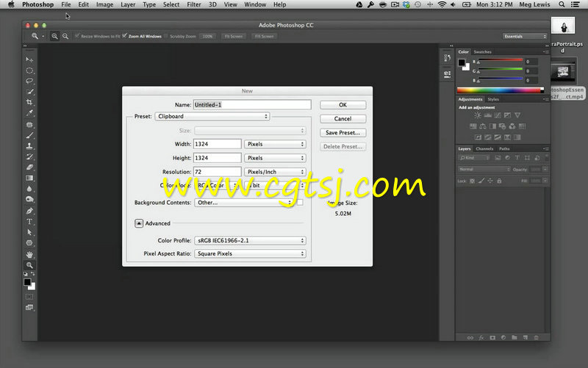Click Cancel in the New dialog

(343, 119)
